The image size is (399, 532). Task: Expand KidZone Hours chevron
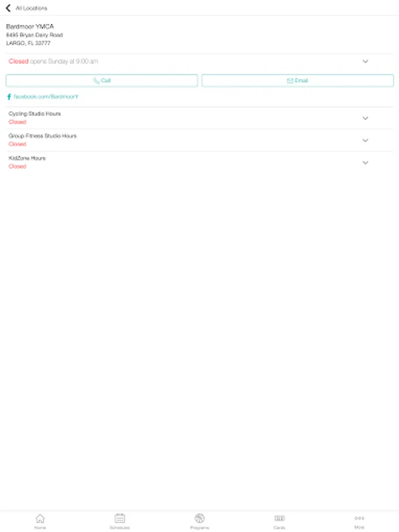[365, 163]
